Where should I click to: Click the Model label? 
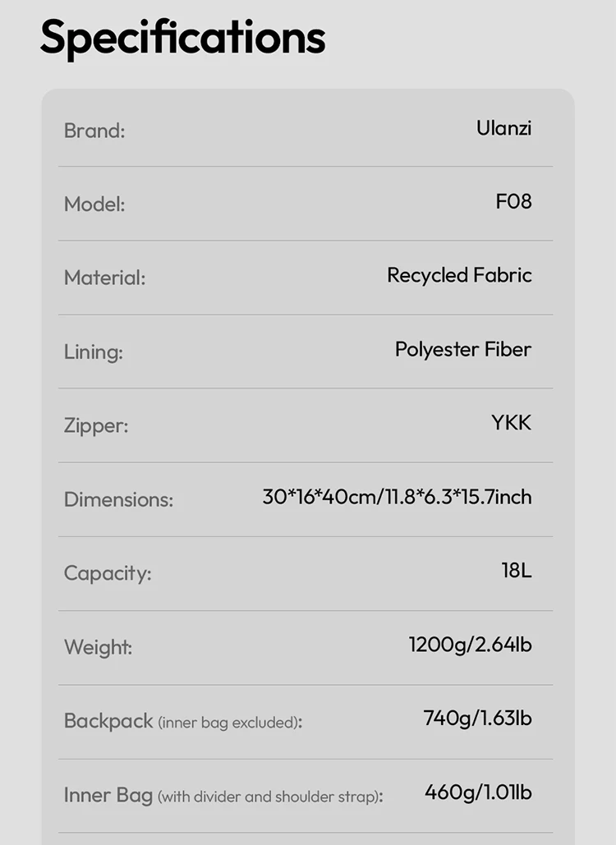[94, 204]
